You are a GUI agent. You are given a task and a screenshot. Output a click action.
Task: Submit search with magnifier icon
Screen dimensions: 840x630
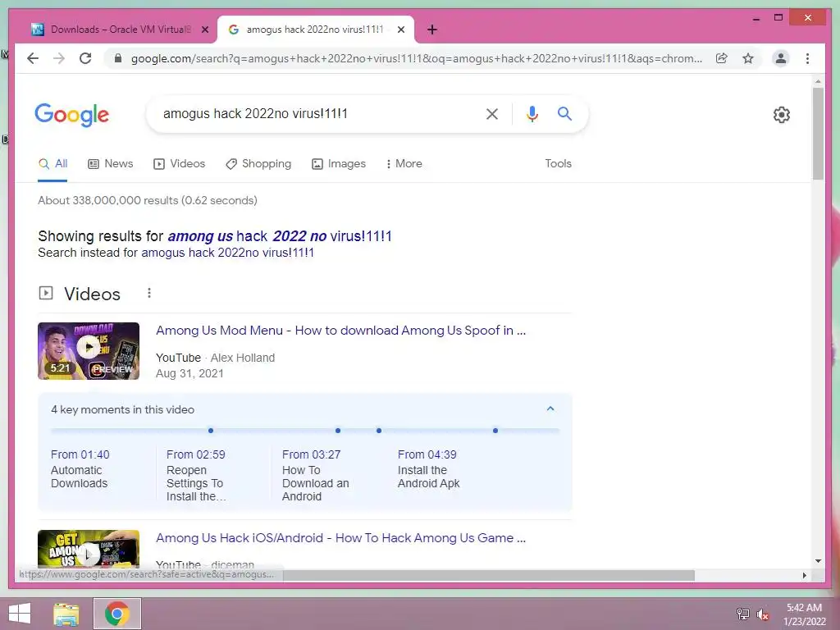[564, 113]
